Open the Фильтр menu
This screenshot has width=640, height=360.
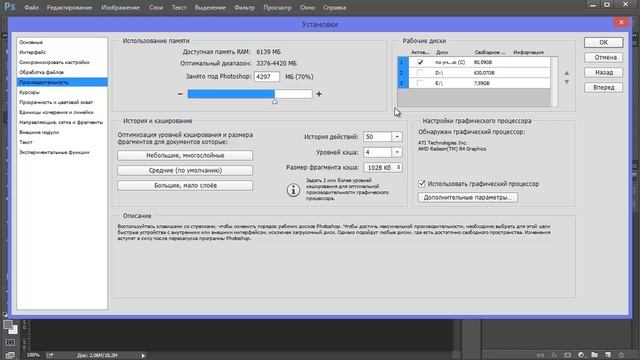click(x=244, y=7)
